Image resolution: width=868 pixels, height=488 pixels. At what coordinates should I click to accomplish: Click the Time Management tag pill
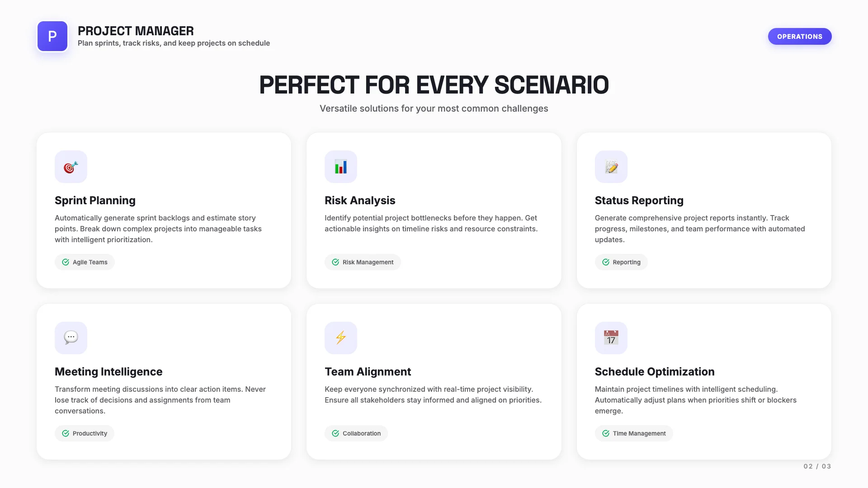point(634,433)
